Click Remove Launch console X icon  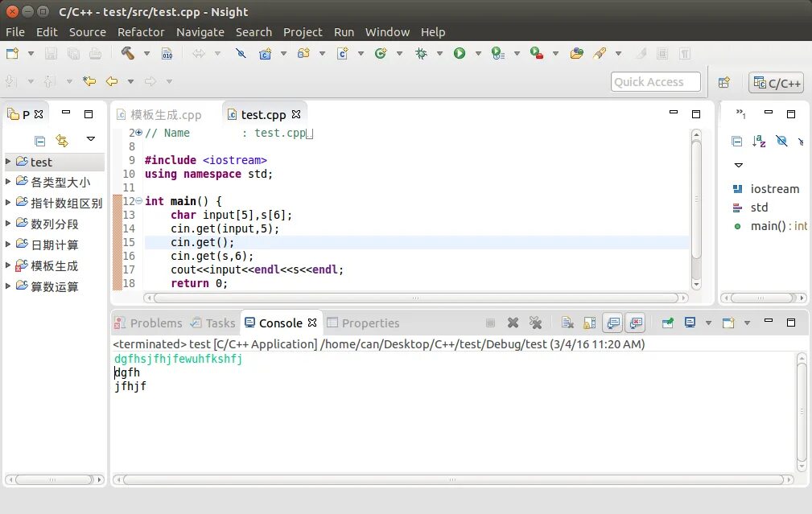coord(513,323)
